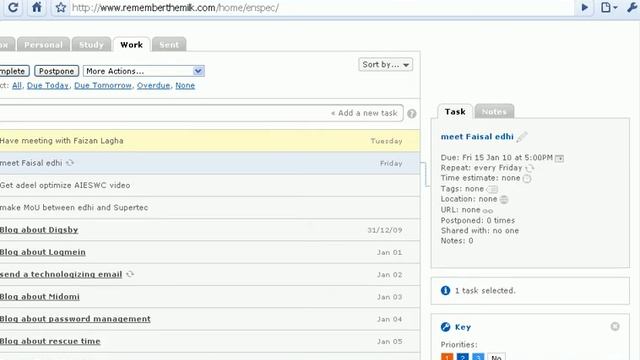Screen dimensions: 640x360
Task: Switch to the Notes tab
Action: coord(494,111)
